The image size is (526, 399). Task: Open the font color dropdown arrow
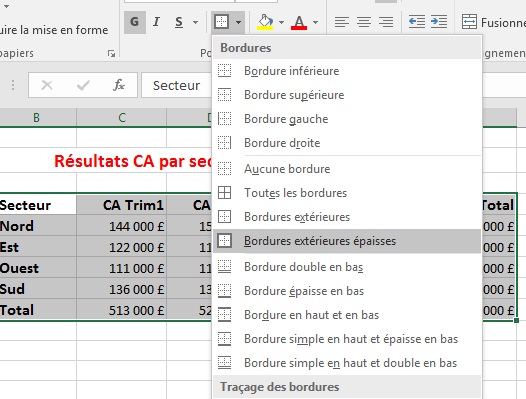(315, 22)
